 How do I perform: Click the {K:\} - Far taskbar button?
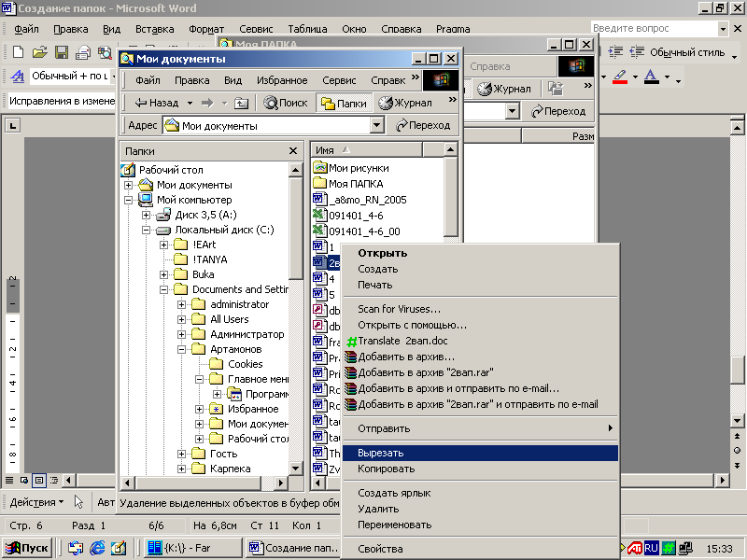[x=192, y=548]
